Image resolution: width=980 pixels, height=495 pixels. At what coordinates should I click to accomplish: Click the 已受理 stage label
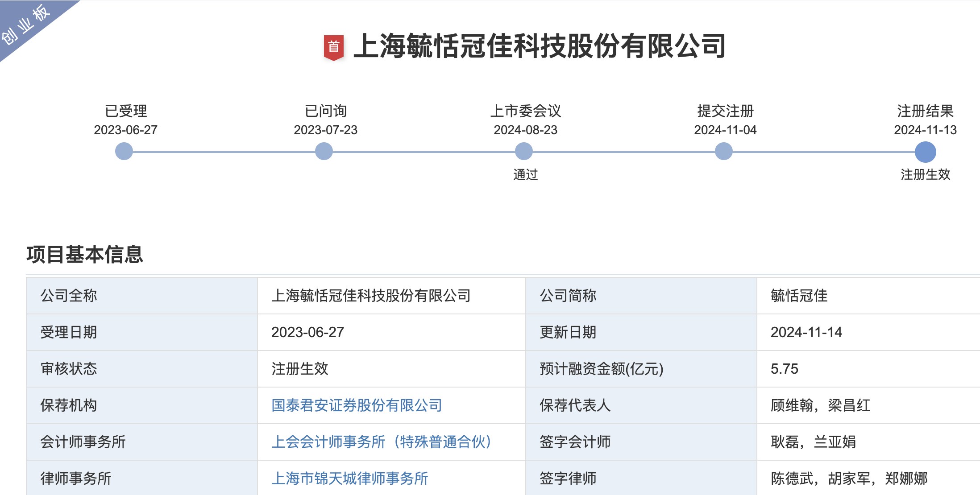tap(126, 111)
